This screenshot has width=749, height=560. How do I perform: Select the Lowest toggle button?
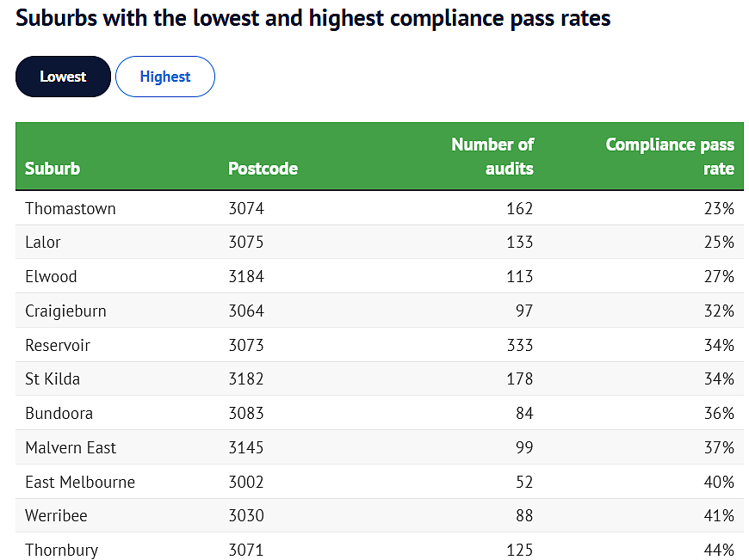(63, 77)
